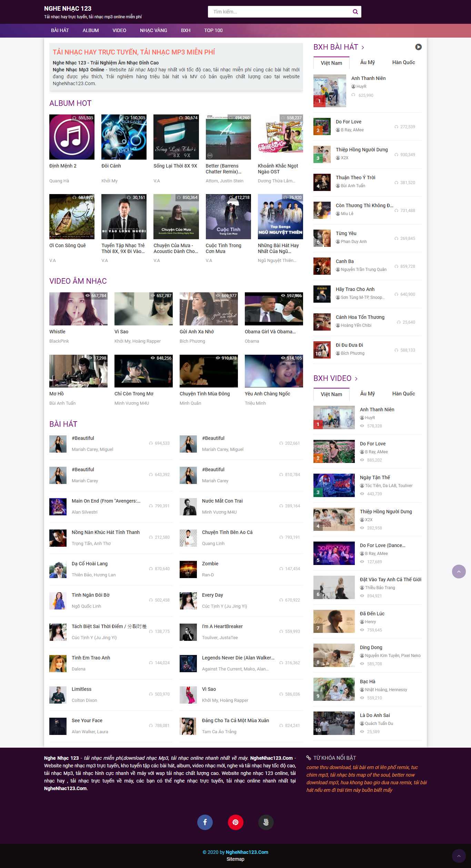The height and width of the screenshot is (868, 471).
Task: Open the Pinterest social icon
Action: point(235,822)
